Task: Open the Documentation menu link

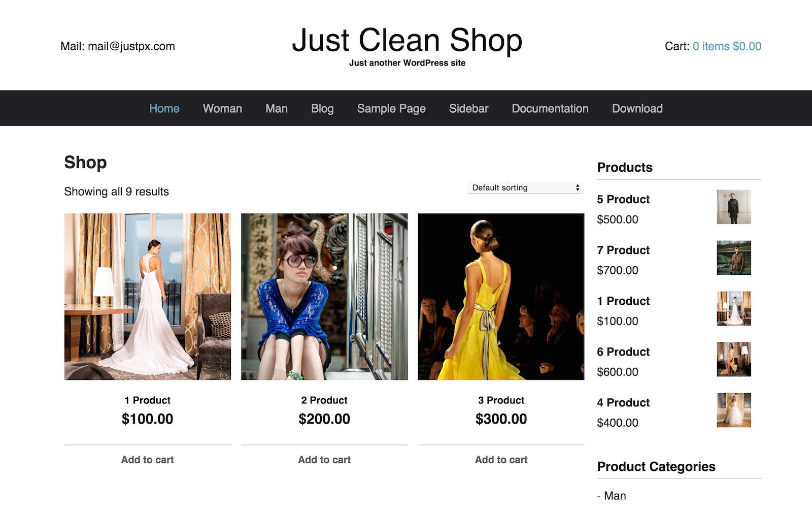Action: [550, 108]
